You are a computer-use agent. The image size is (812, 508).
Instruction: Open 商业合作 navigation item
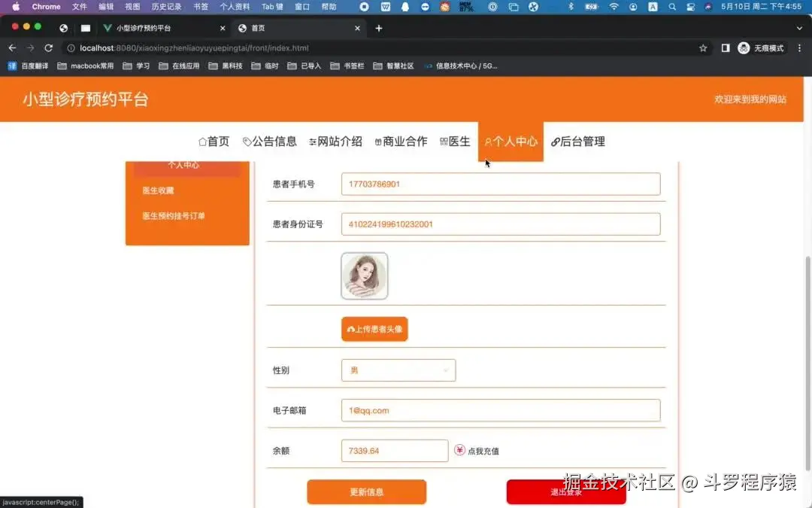(401, 141)
